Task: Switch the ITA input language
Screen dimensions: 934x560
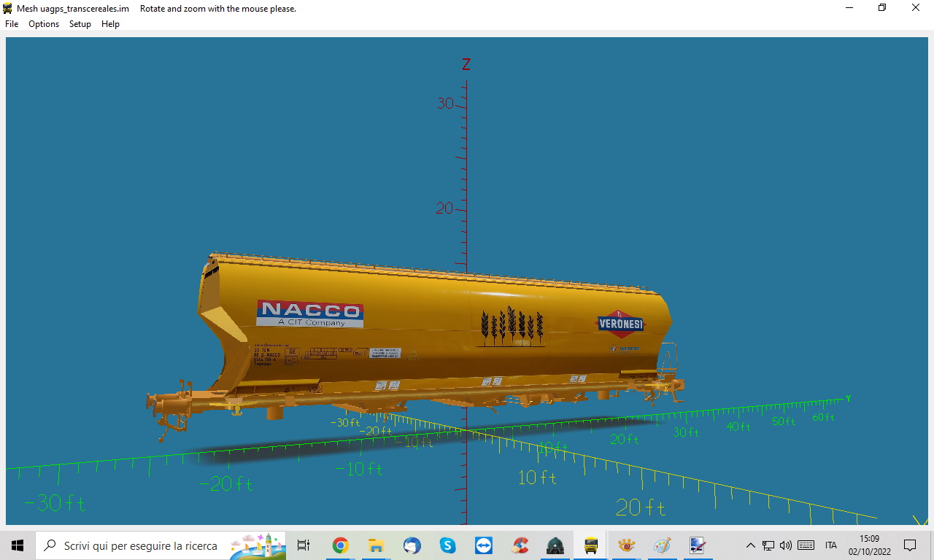Action: (x=831, y=545)
